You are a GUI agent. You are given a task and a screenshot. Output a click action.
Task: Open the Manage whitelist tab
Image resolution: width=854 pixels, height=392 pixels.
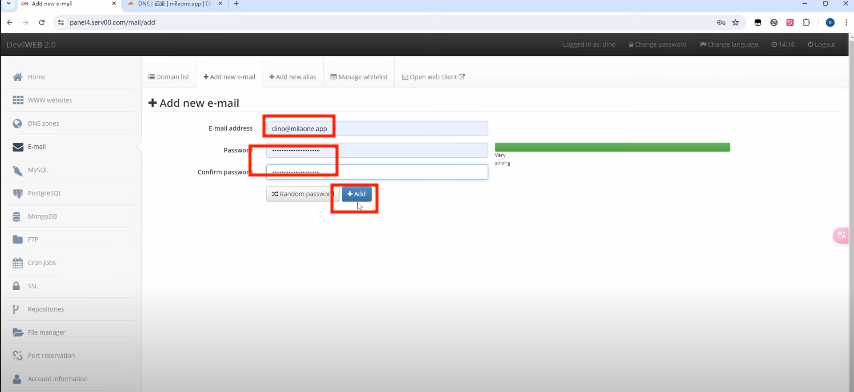click(x=359, y=77)
